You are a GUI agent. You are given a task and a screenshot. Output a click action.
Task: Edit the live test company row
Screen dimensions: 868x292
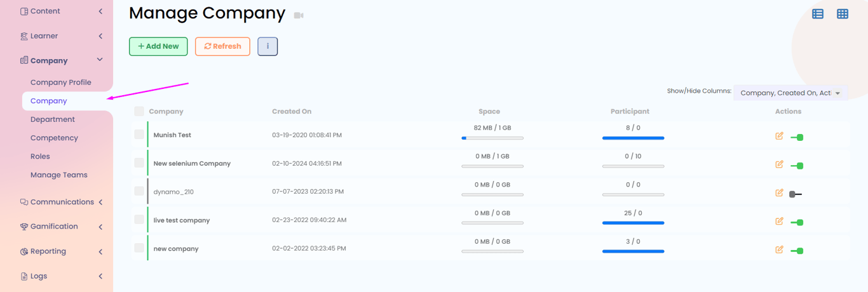tap(779, 221)
